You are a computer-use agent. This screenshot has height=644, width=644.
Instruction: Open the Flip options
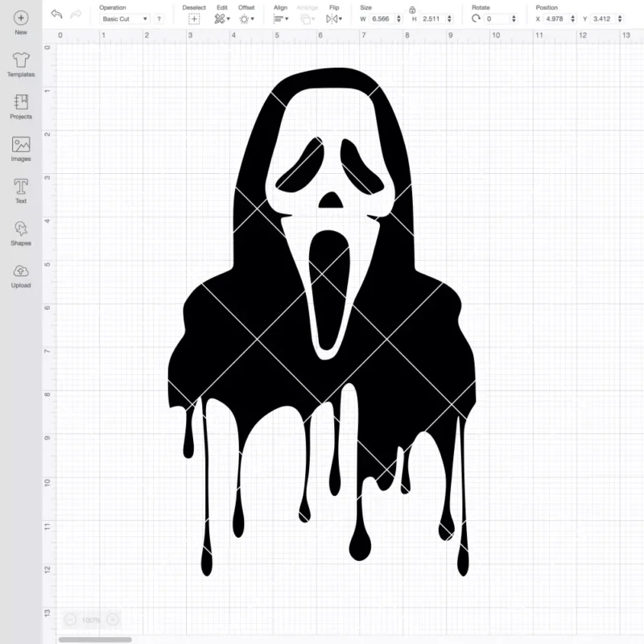tap(332, 19)
